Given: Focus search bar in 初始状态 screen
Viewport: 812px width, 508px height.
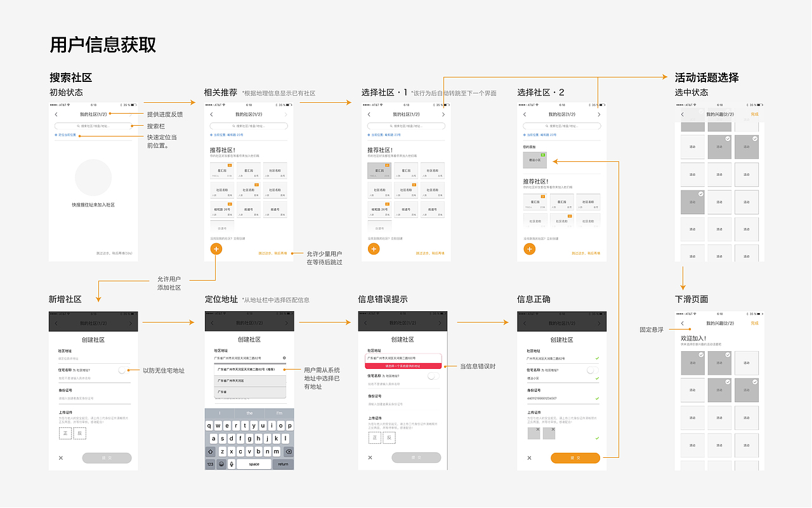Looking at the screenshot, I should click(93, 126).
